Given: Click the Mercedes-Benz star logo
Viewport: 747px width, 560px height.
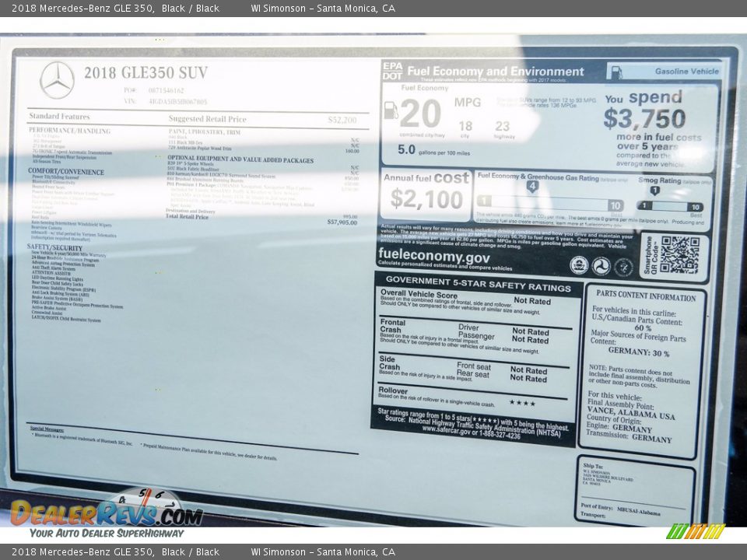Looking at the screenshot, I should coord(57,80).
